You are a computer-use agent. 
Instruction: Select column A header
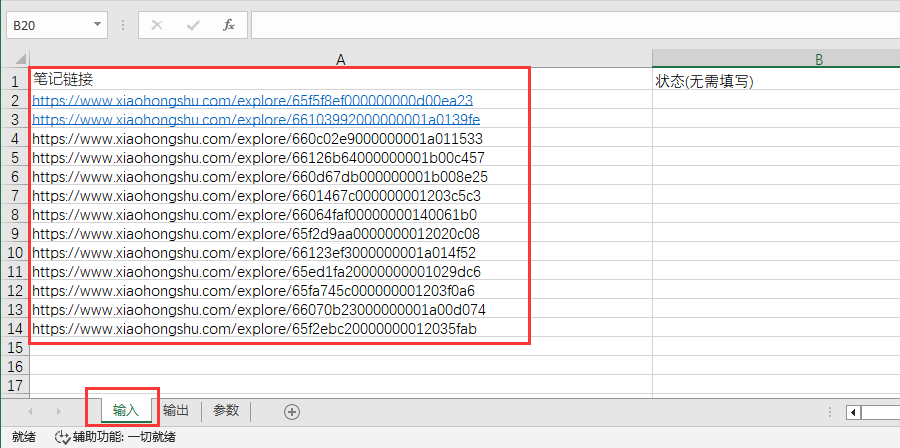tap(341, 59)
